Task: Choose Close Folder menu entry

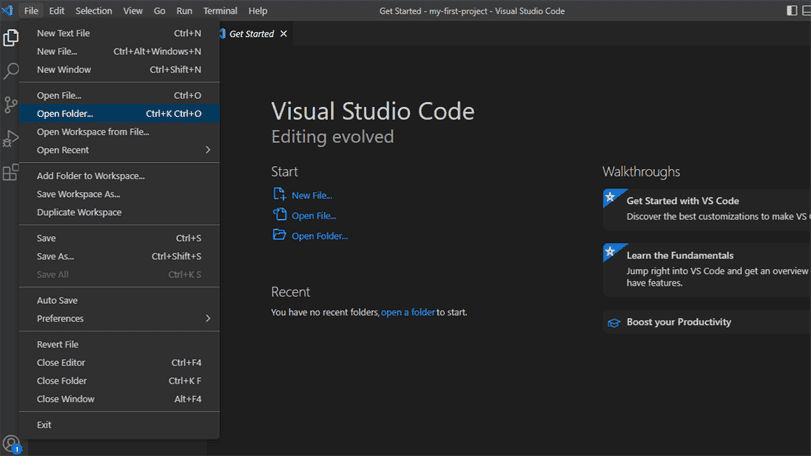Action: point(119,381)
